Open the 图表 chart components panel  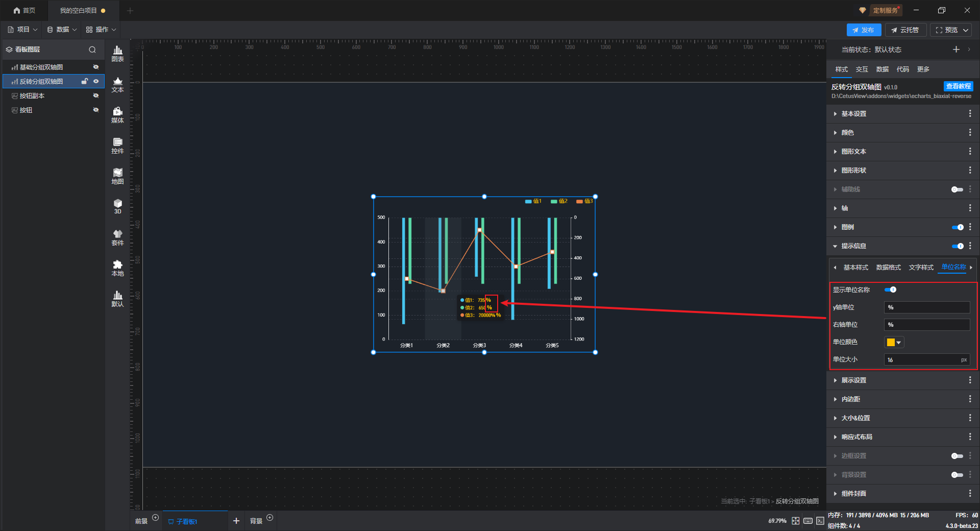tap(117, 53)
